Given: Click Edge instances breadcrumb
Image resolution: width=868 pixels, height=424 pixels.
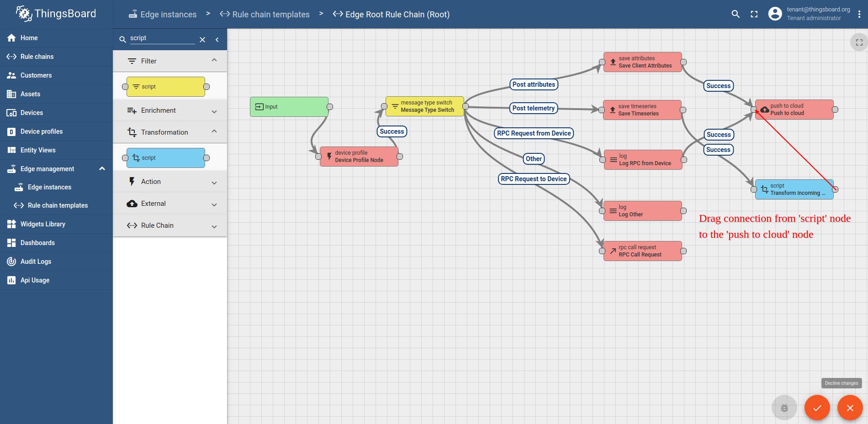Looking at the screenshot, I should coord(163,14).
